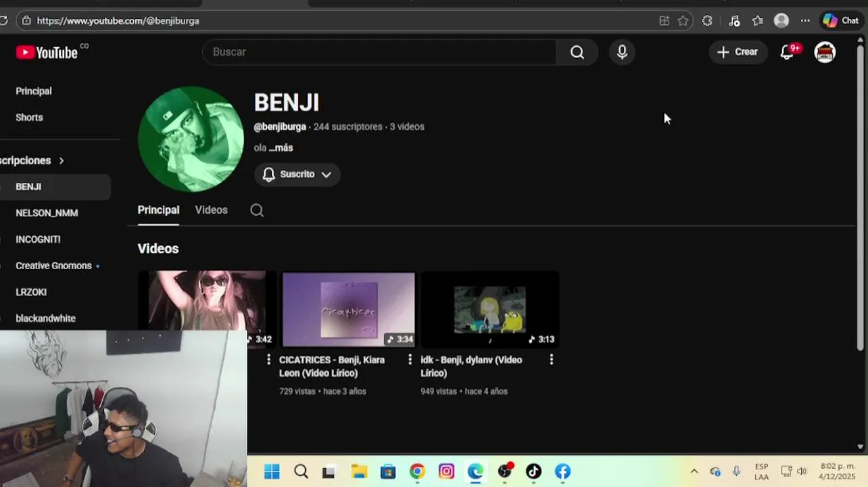Add page to favorites star icon

(x=683, y=21)
